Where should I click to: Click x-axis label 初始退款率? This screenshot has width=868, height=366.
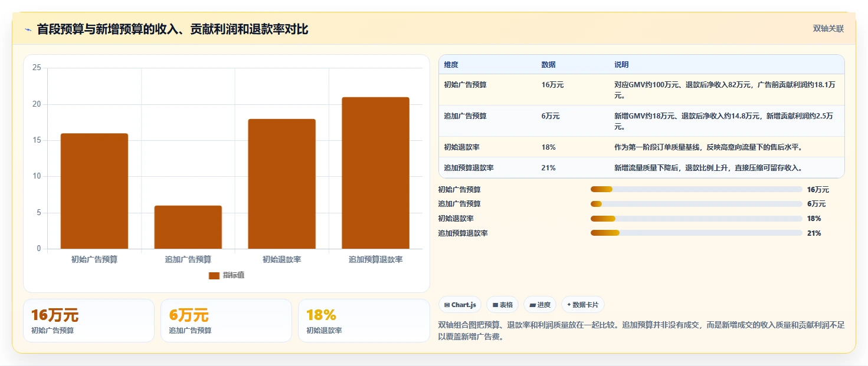pyautogui.click(x=282, y=259)
